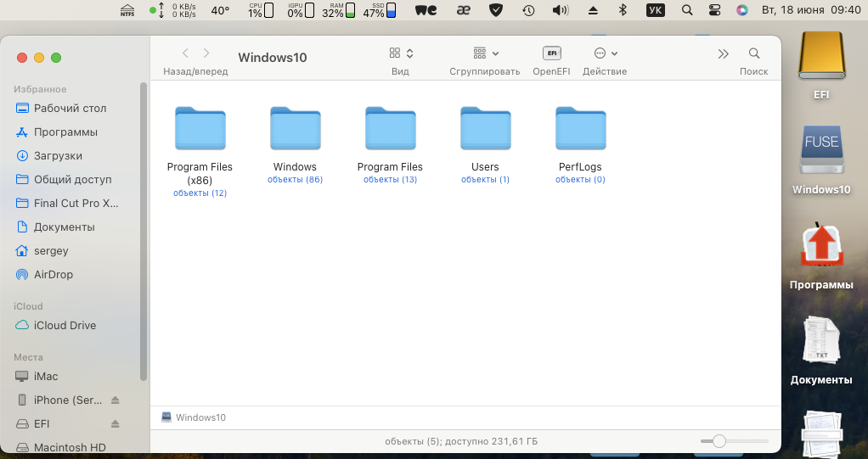Viewport: 868px width, 459px height.
Task: Adjust the icon size slider
Action: pos(719,441)
